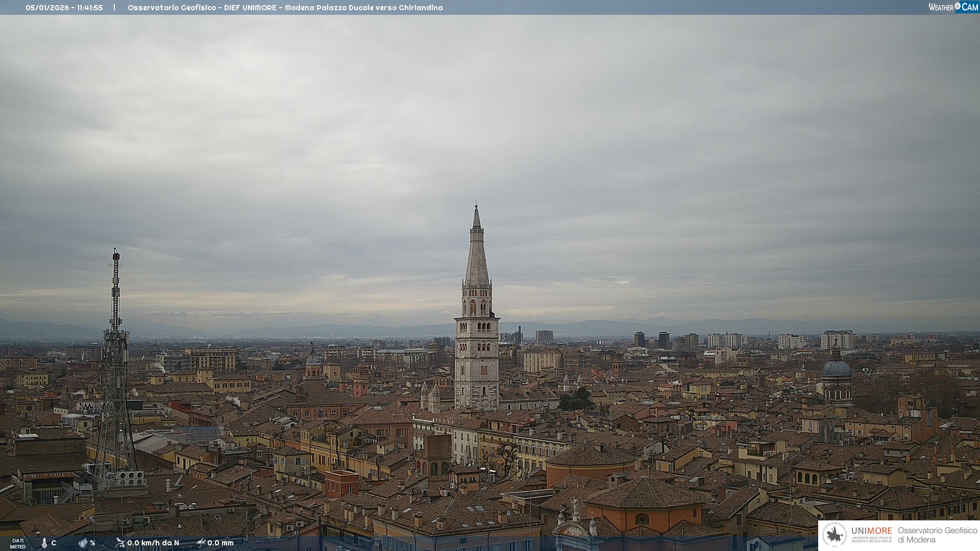This screenshot has height=551, width=980.
Task: Click the thermometer temperature icon
Action: coord(44,543)
